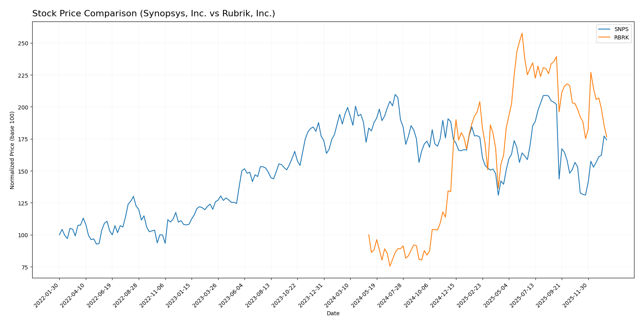Click the date tick 2025-05-04

click(496, 295)
